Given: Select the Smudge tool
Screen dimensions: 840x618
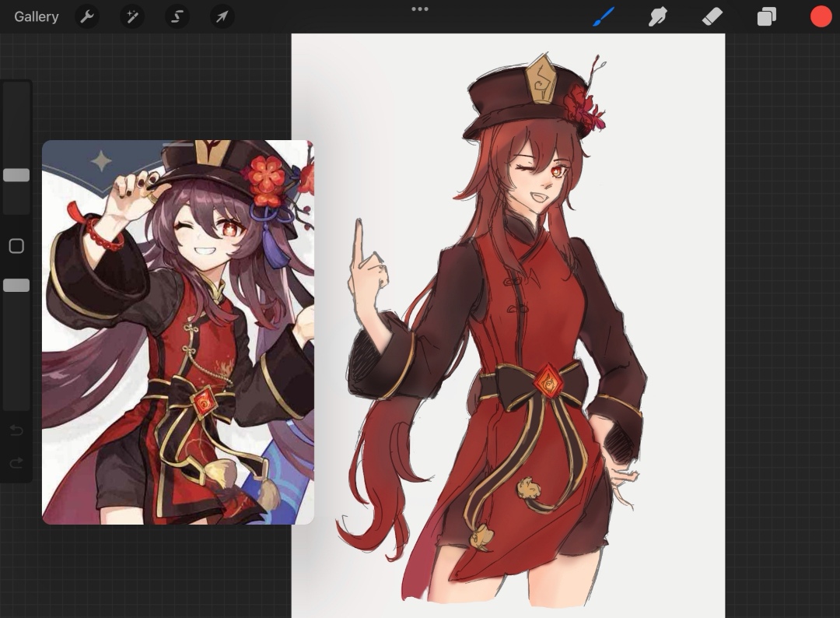Looking at the screenshot, I should (x=658, y=16).
